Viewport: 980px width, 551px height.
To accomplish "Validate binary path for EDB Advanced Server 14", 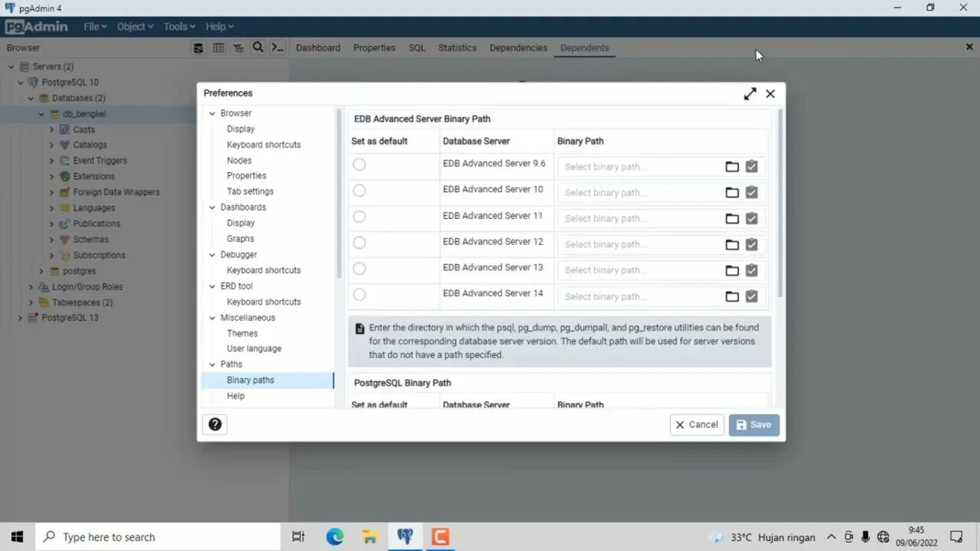I will [752, 296].
